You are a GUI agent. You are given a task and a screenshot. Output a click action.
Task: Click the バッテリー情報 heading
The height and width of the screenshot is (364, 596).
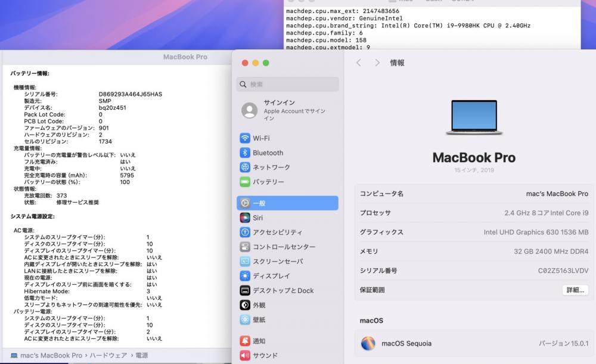30,73
